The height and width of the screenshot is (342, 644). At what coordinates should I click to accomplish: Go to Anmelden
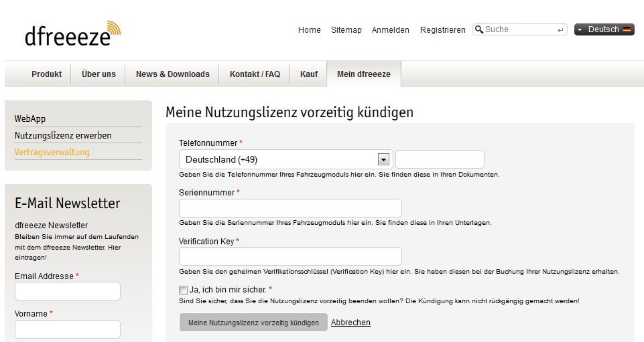(x=391, y=30)
